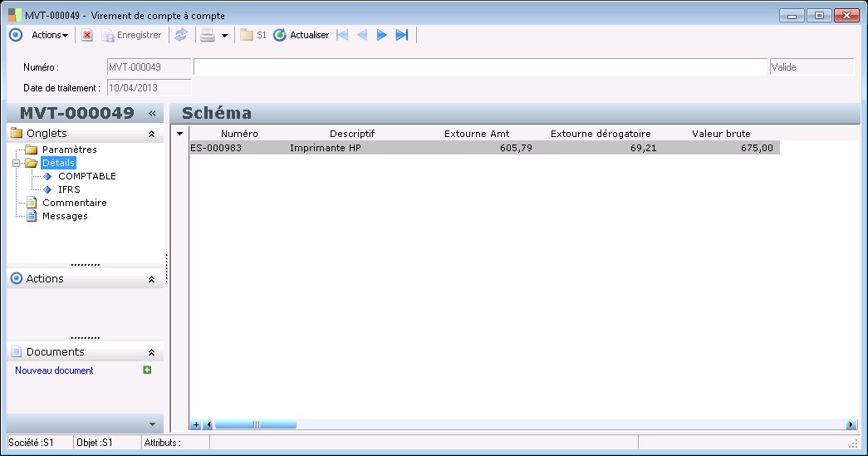Click the Actualiser refresh button

pos(302,35)
